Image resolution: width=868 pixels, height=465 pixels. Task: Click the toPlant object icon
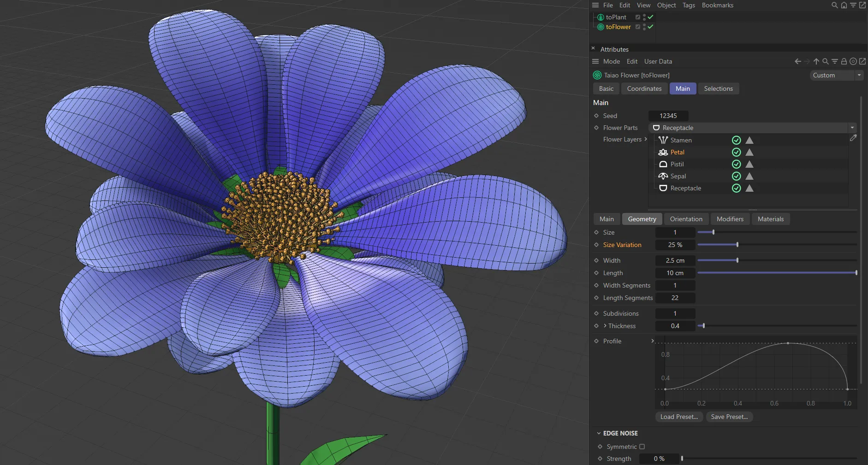pyautogui.click(x=600, y=17)
